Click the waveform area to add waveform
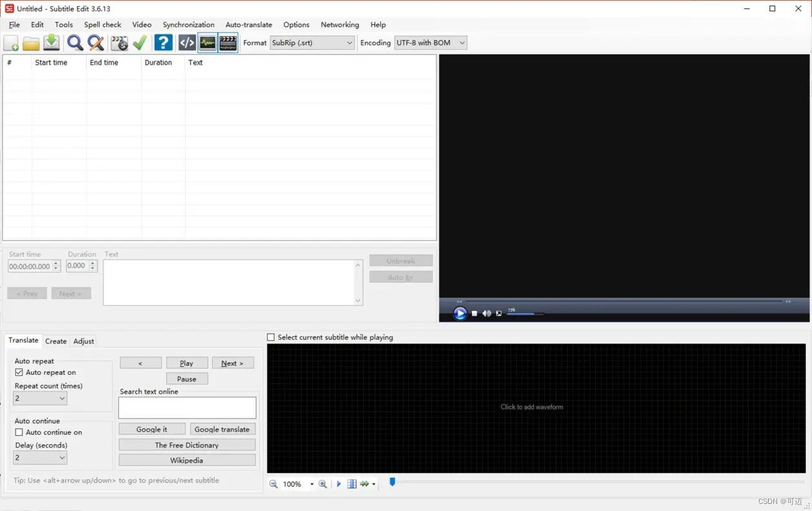Image resolution: width=812 pixels, height=511 pixels. click(x=536, y=408)
